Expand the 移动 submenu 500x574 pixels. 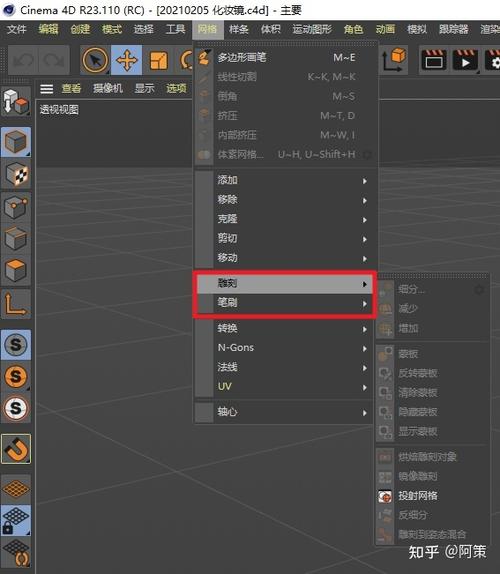coord(286,258)
